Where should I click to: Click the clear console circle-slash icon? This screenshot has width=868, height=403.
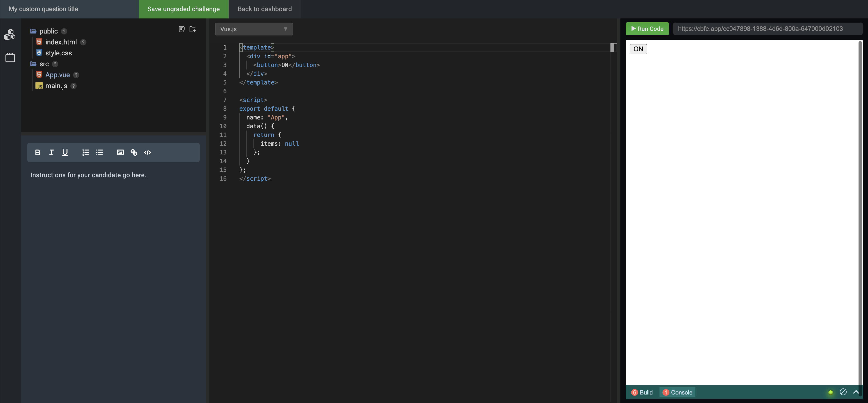point(843,392)
